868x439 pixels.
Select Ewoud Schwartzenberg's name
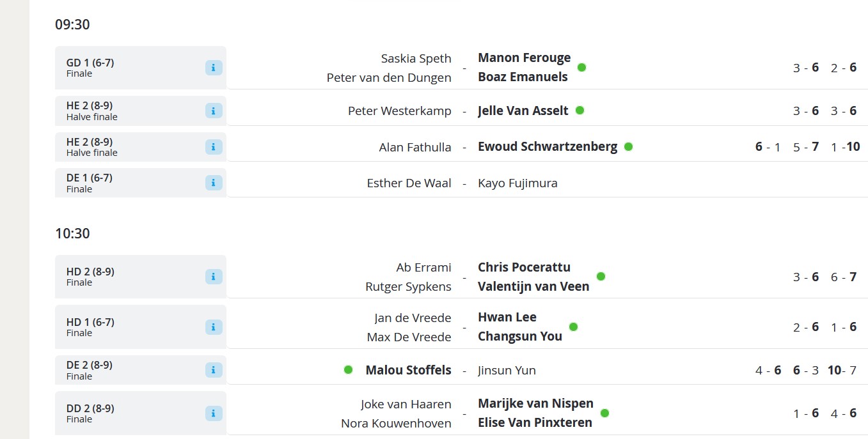[x=548, y=147]
